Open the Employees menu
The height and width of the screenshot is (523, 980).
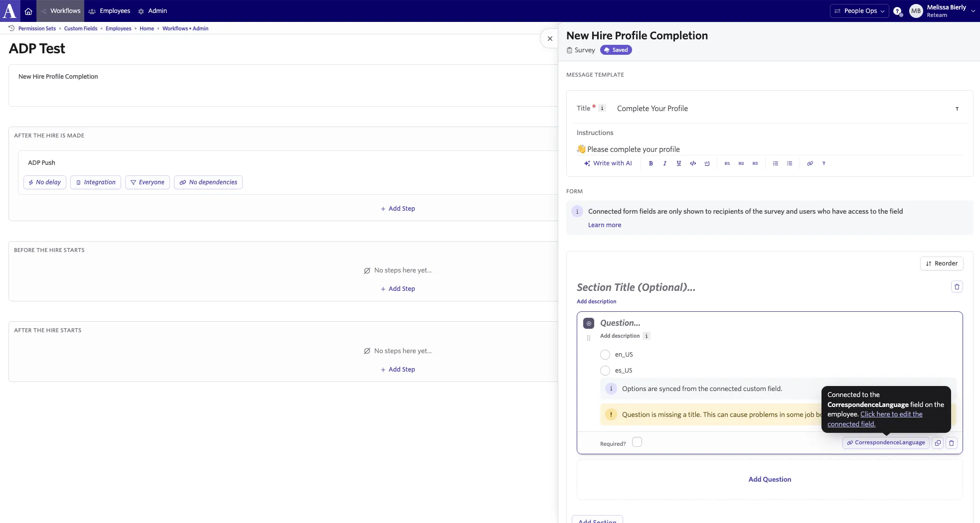(x=109, y=11)
